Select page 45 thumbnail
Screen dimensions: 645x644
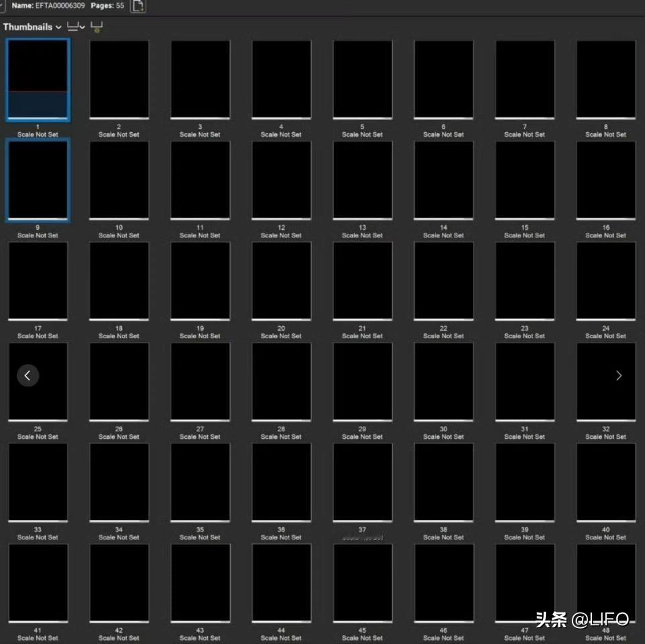363,584
